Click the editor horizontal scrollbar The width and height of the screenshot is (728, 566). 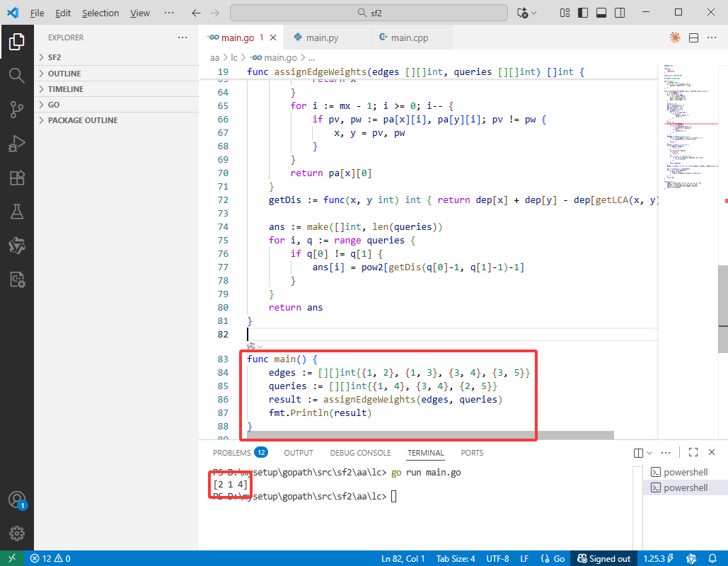coord(430,435)
